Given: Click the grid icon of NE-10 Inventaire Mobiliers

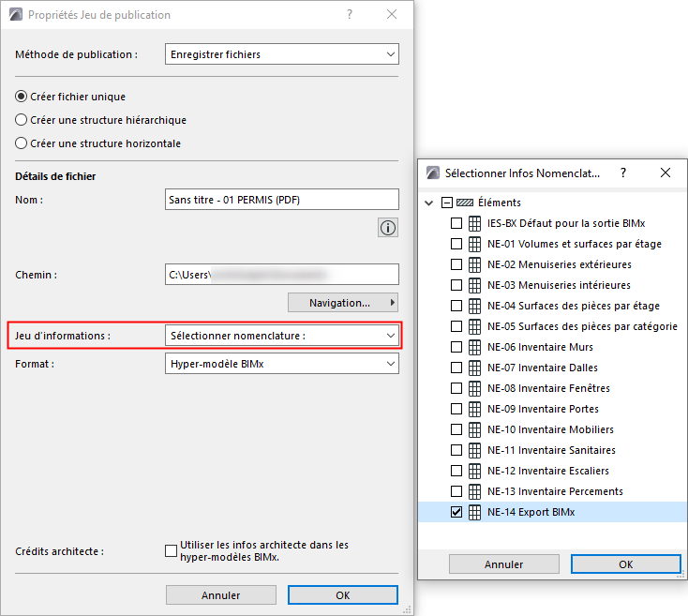Looking at the screenshot, I should coord(474,429).
